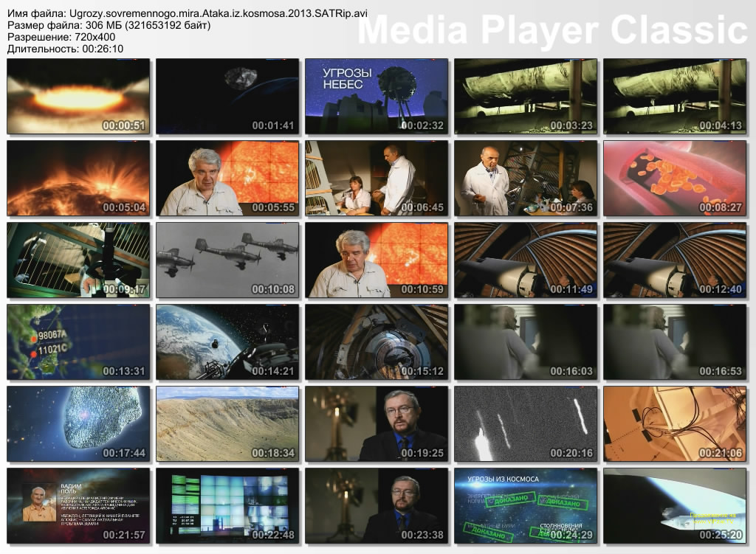Click the warplanes thumbnail at 00:10:08

(x=227, y=260)
